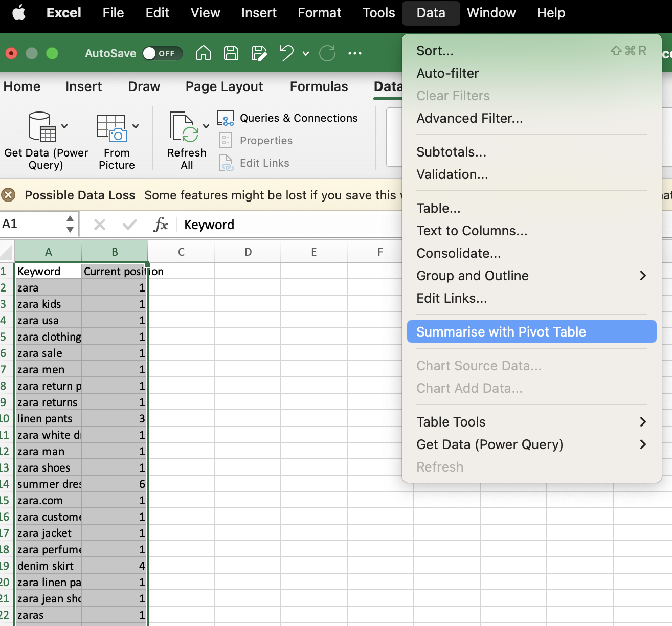The height and width of the screenshot is (626, 672).
Task: Click the From Picture icon
Action: (x=111, y=128)
